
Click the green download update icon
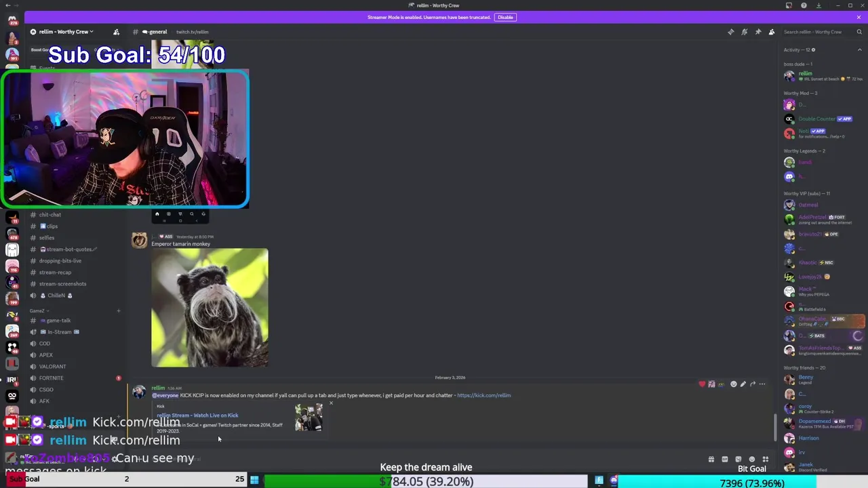(818, 5)
